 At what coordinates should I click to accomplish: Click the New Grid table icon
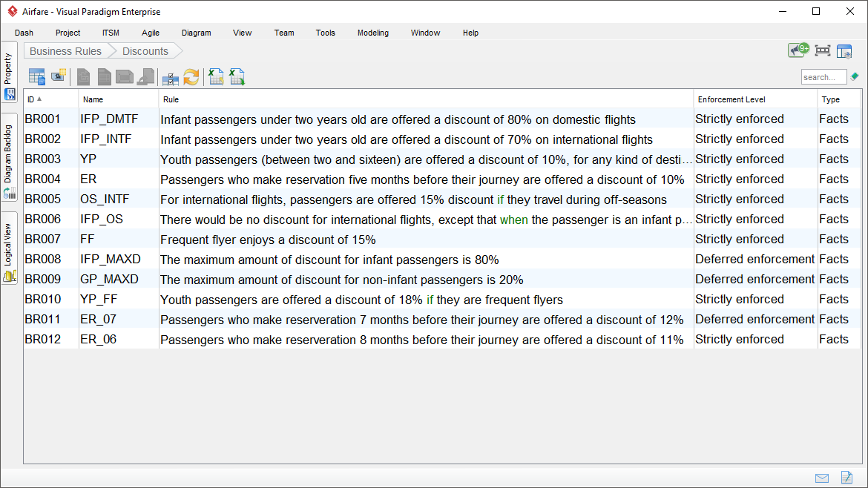(36, 76)
